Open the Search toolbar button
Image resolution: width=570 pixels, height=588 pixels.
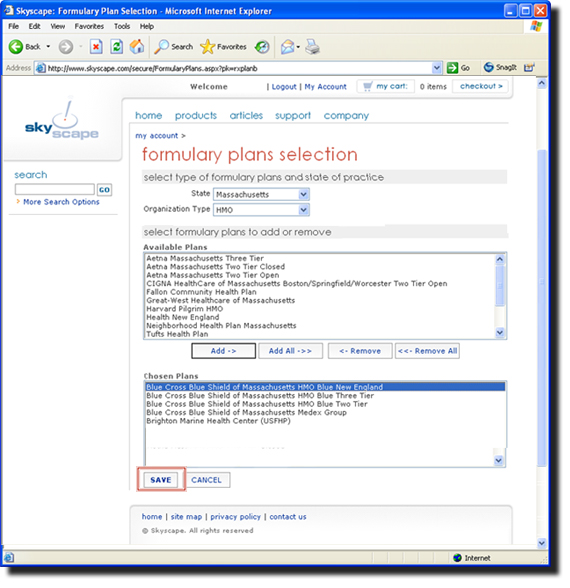(174, 47)
